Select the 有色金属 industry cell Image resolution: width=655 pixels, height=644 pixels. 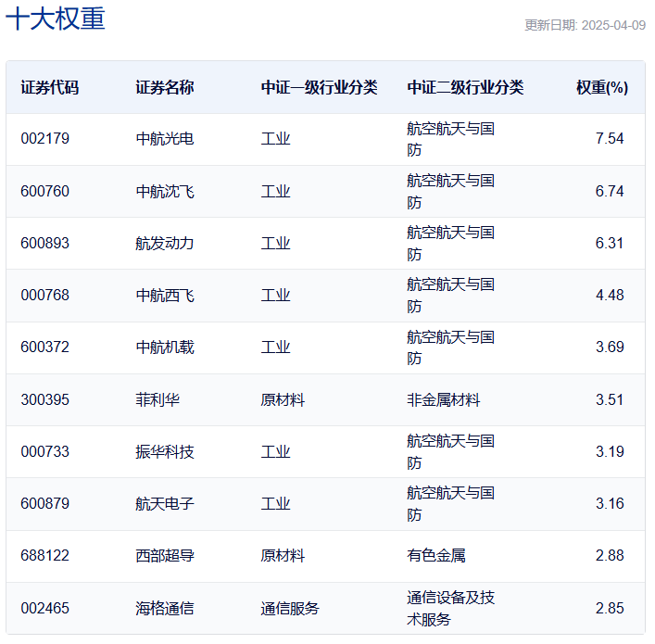coord(436,556)
